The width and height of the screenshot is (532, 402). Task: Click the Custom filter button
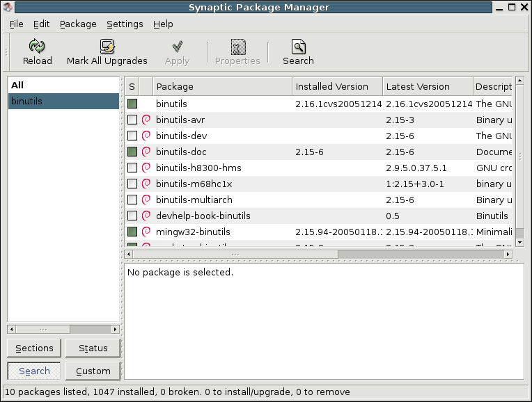(x=93, y=371)
